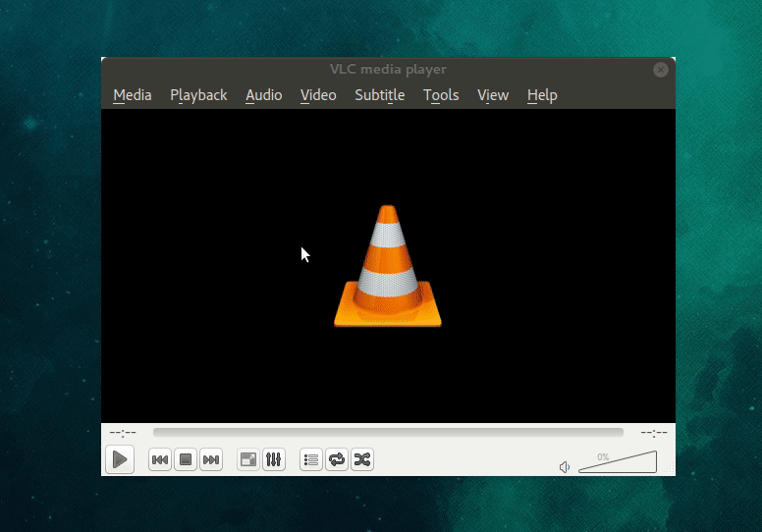The height and width of the screenshot is (532, 762).
Task: Toggle shuffle random playback
Action: (x=362, y=459)
